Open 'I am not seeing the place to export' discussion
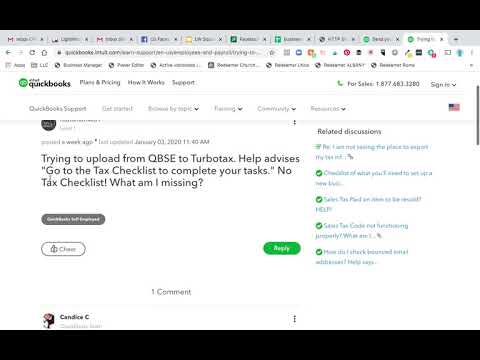Screen dimensions: 480x360 [373, 152]
